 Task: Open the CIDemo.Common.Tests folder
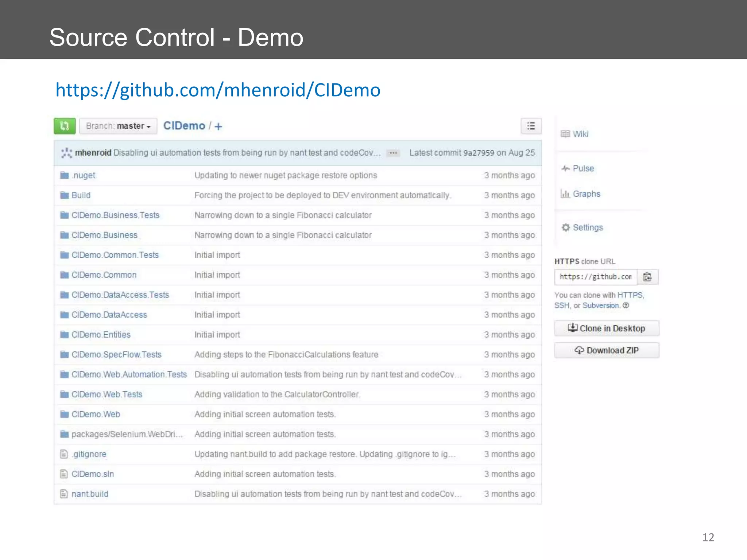[x=115, y=255]
